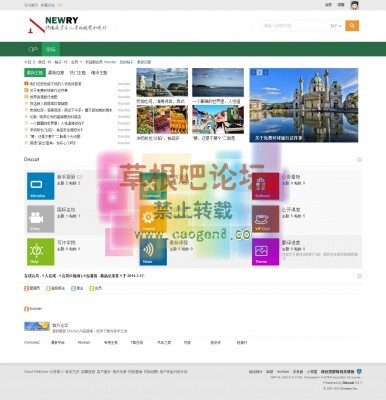Open the green Developer tools tile

point(153,186)
